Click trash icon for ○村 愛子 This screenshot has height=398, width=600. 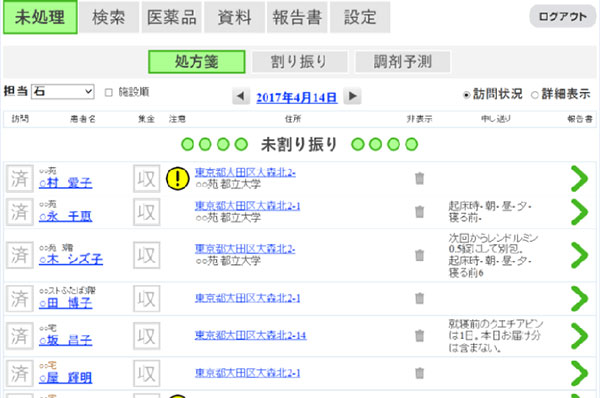point(420,178)
